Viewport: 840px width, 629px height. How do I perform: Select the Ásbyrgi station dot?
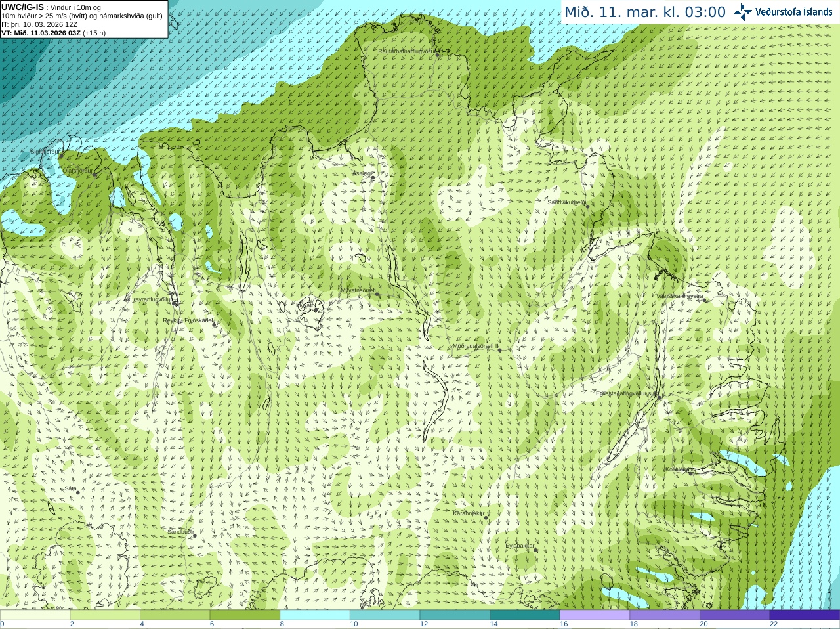tap(373, 178)
